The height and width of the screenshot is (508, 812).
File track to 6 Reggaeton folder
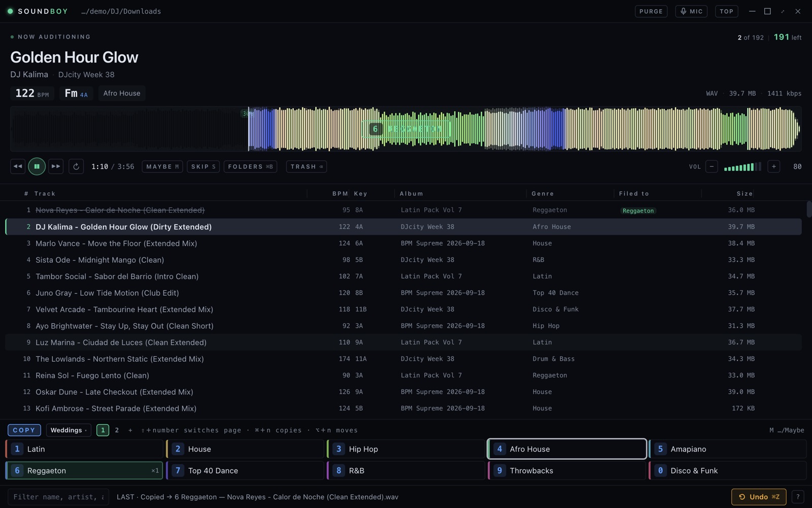[x=84, y=471]
